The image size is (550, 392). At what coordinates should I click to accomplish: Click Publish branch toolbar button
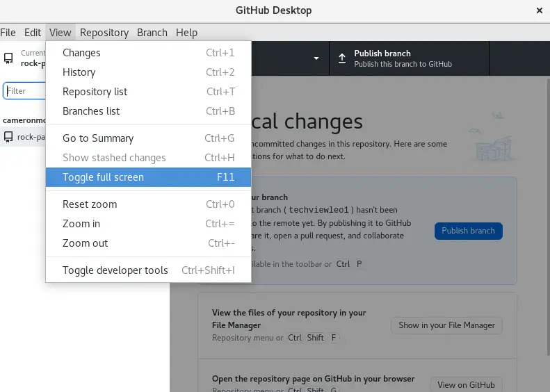click(x=409, y=58)
